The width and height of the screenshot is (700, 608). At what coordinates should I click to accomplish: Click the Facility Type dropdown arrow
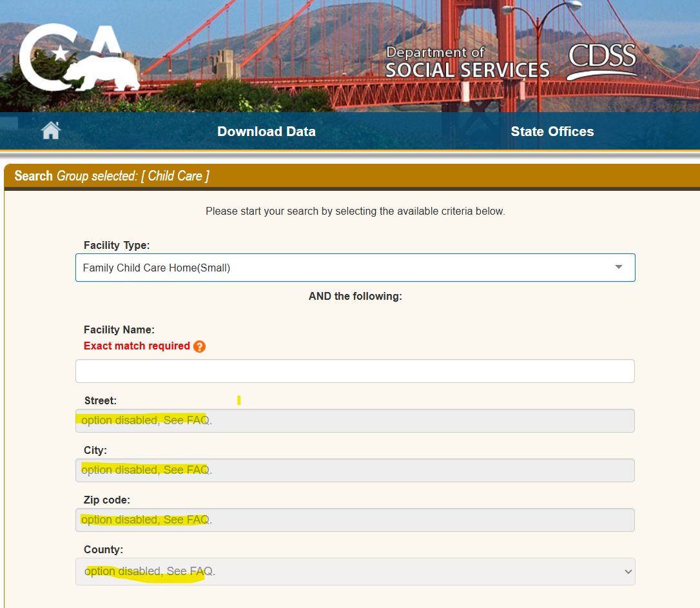point(618,267)
